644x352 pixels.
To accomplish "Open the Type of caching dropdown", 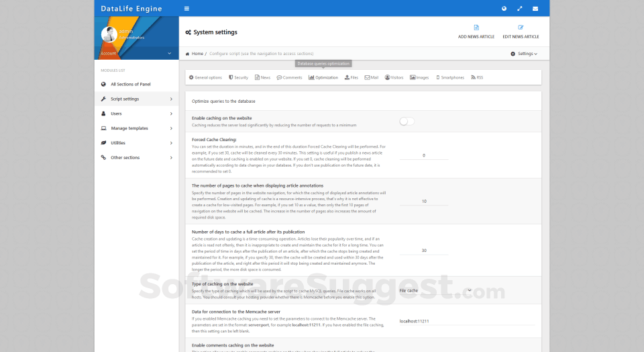I will (x=435, y=291).
